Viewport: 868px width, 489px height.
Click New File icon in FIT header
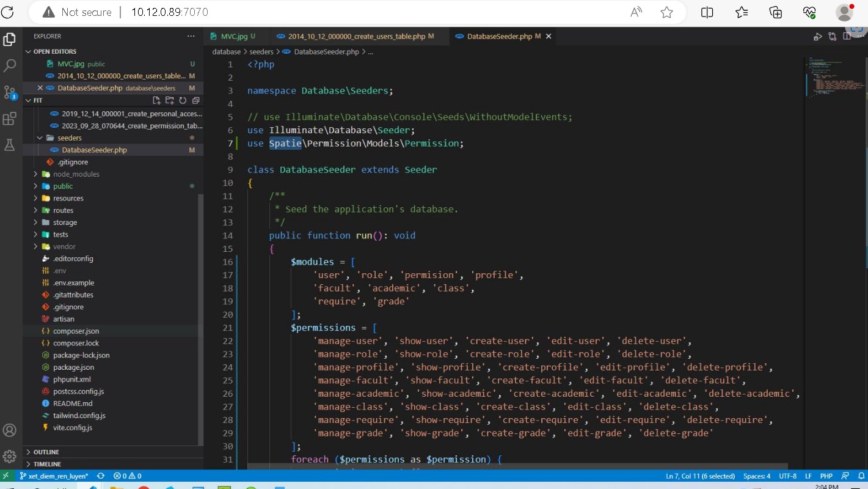coord(156,100)
